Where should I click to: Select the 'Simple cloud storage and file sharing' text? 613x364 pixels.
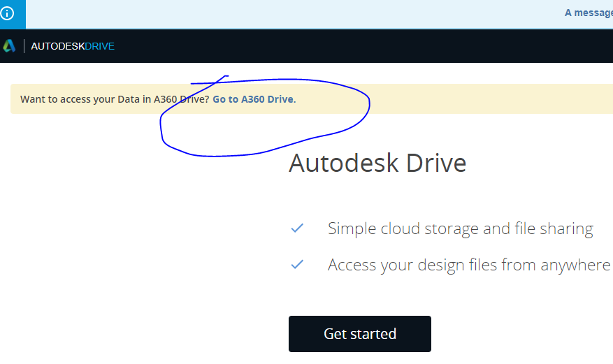460,228
